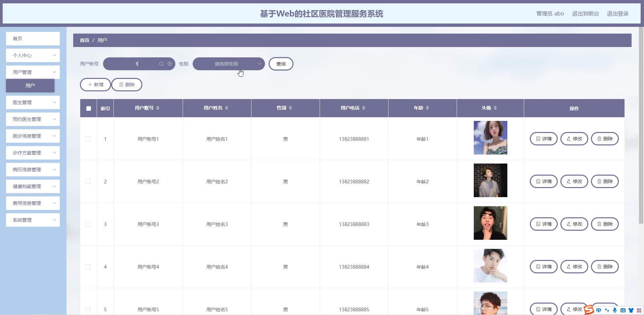Screen dimensions: 644x315
Task: Sort by 年龄 column arrows
Action: pos(427,108)
